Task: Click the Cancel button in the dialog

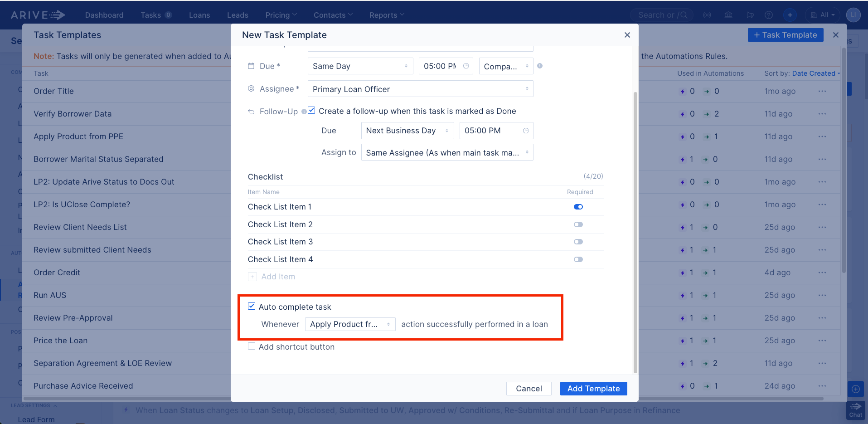Action: (529, 388)
